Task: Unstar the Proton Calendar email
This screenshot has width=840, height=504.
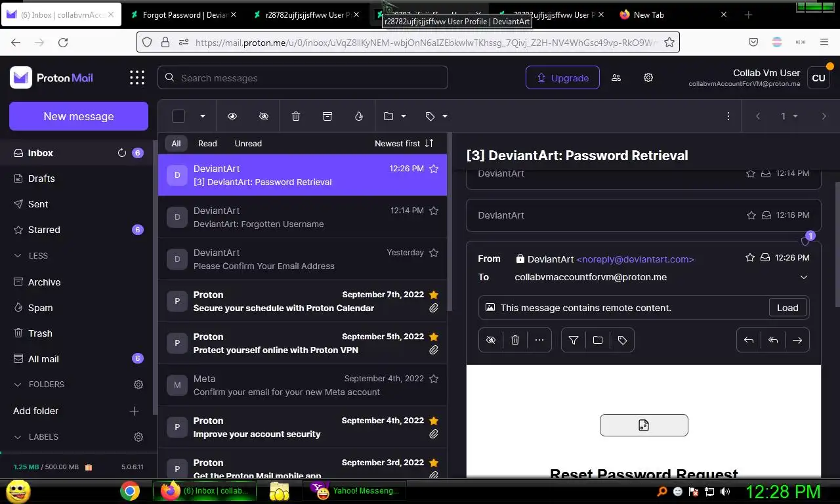Action: click(x=434, y=295)
